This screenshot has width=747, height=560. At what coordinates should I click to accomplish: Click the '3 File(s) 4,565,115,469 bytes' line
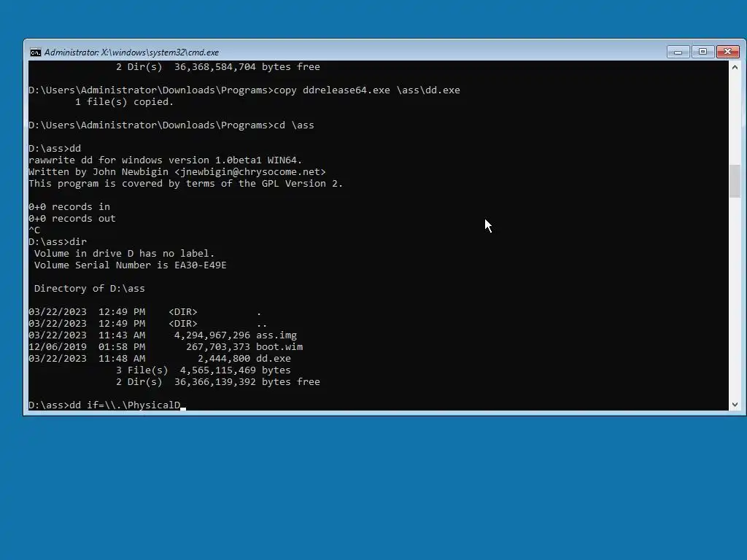203,370
